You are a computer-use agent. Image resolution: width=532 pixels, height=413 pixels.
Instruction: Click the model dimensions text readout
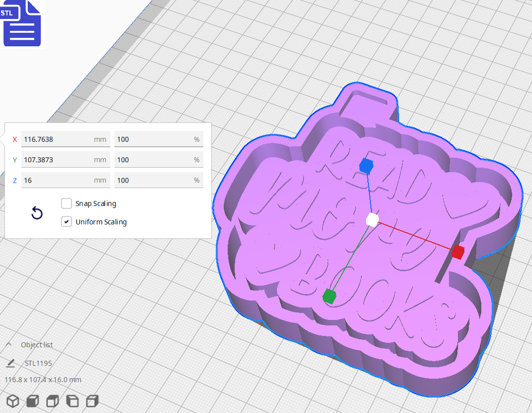(42, 379)
